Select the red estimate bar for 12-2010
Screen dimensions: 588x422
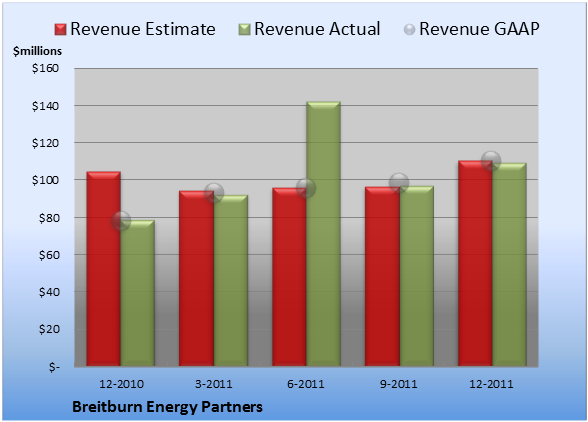tap(104, 269)
